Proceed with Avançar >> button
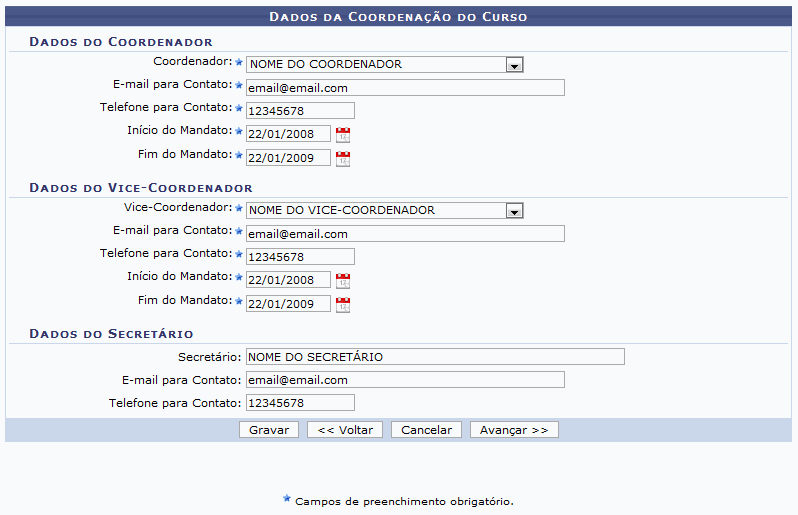The image size is (798, 515). coord(514,430)
